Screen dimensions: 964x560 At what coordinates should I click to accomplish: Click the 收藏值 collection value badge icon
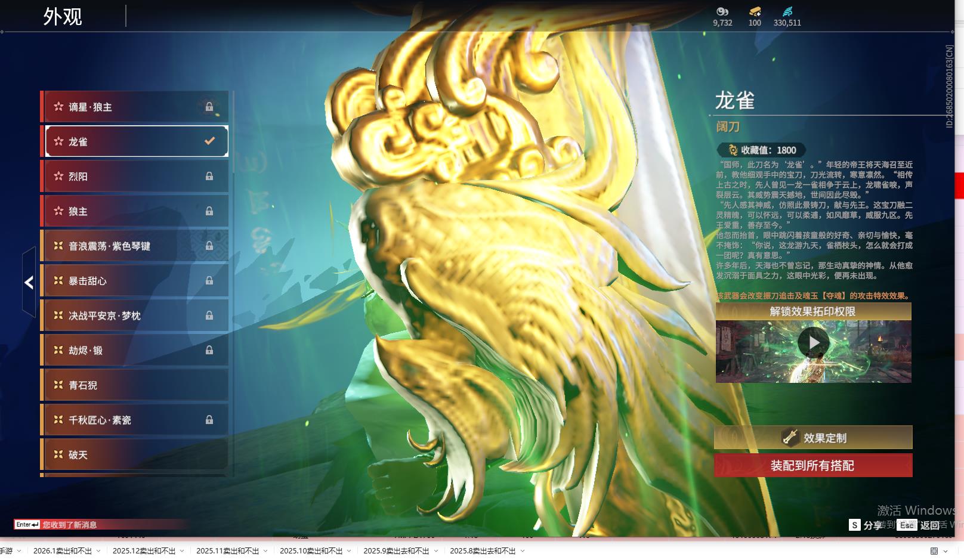click(x=733, y=150)
